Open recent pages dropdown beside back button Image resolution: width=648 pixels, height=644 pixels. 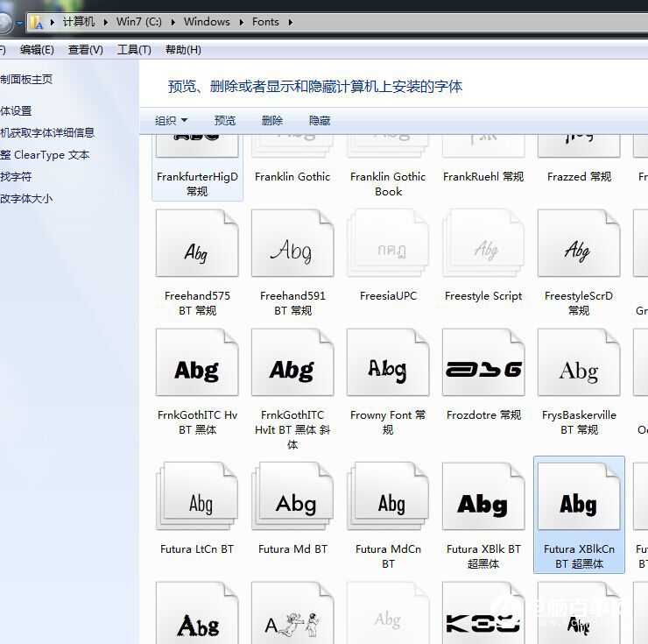19,24
